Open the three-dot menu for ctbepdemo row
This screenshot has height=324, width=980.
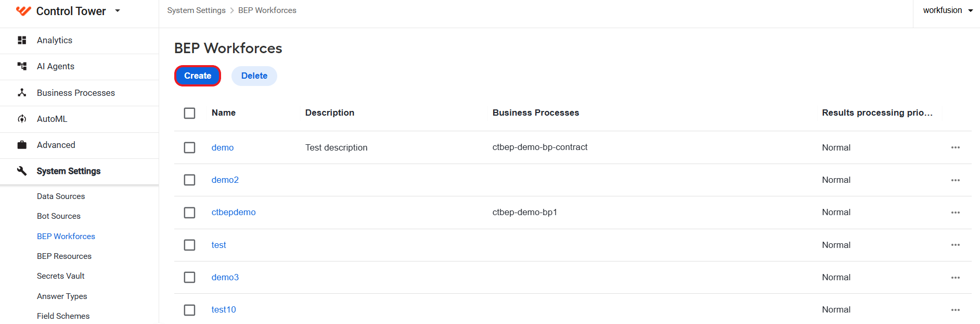coord(956,213)
